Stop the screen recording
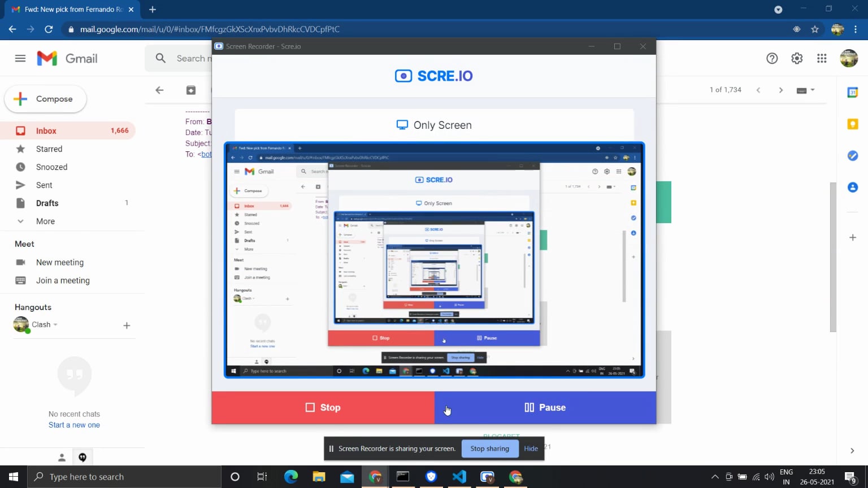 [x=323, y=407]
